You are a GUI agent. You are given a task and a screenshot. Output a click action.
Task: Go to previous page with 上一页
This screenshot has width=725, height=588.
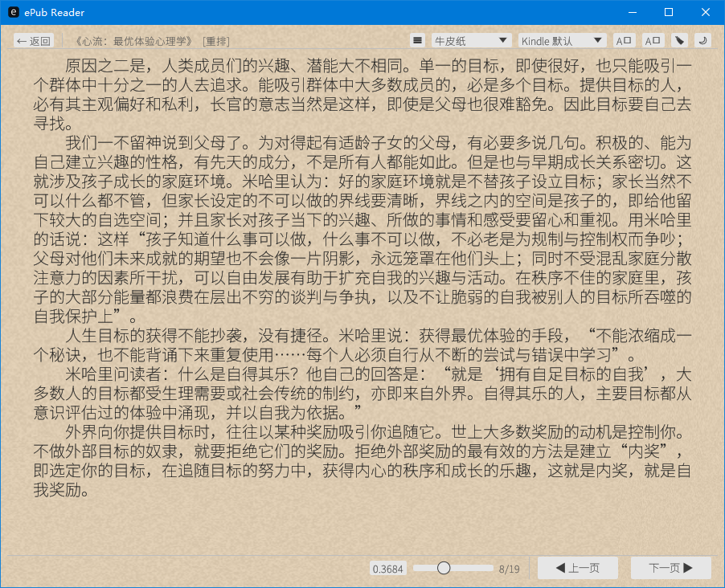pyautogui.click(x=577, y=568)
